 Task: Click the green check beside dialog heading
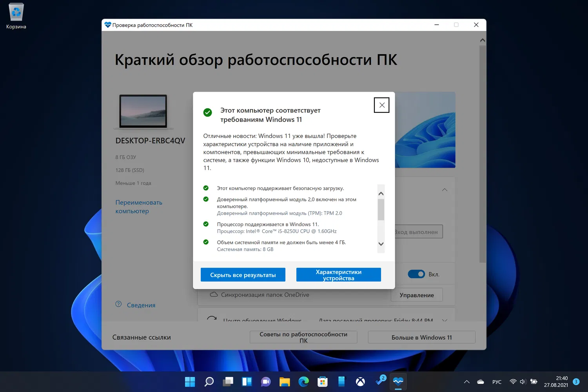[x=208, y=113]
